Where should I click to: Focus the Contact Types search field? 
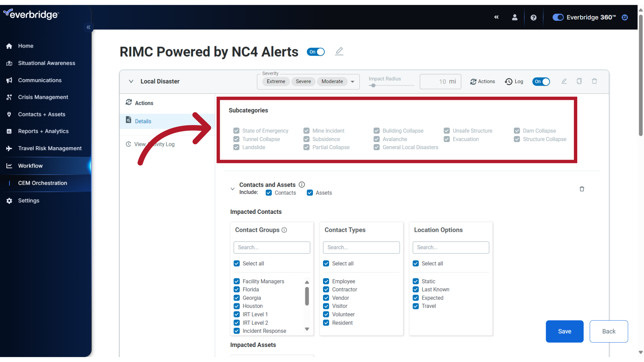pyautogui.click(x=361, y=247)
